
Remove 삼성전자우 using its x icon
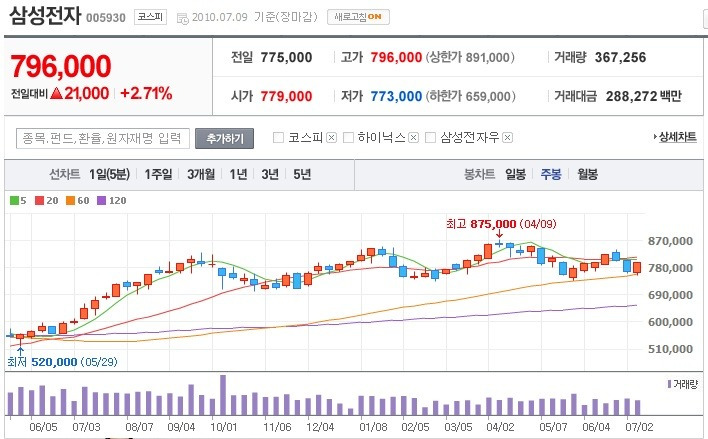click(x=508, y=137)
